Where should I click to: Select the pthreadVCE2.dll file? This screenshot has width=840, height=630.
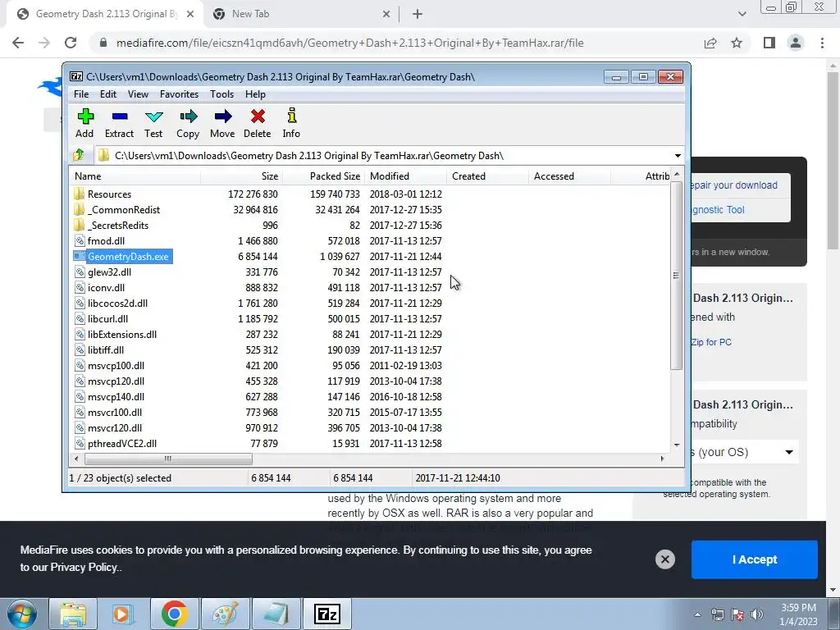[122, 444]
